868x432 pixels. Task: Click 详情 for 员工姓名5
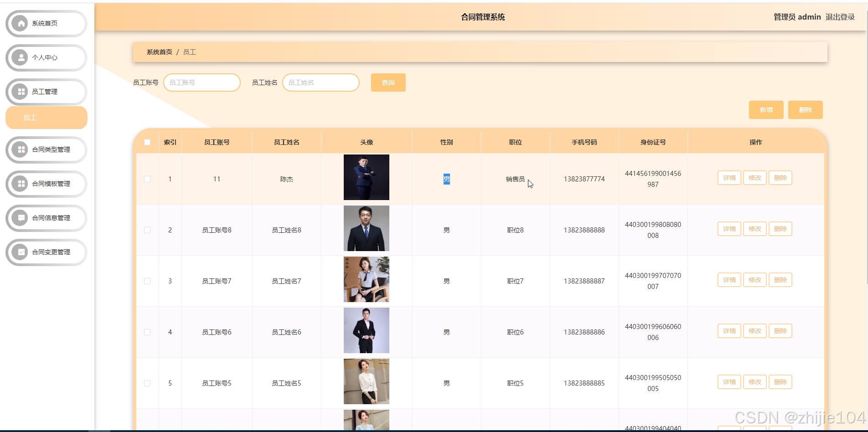[x=729, y=382]
